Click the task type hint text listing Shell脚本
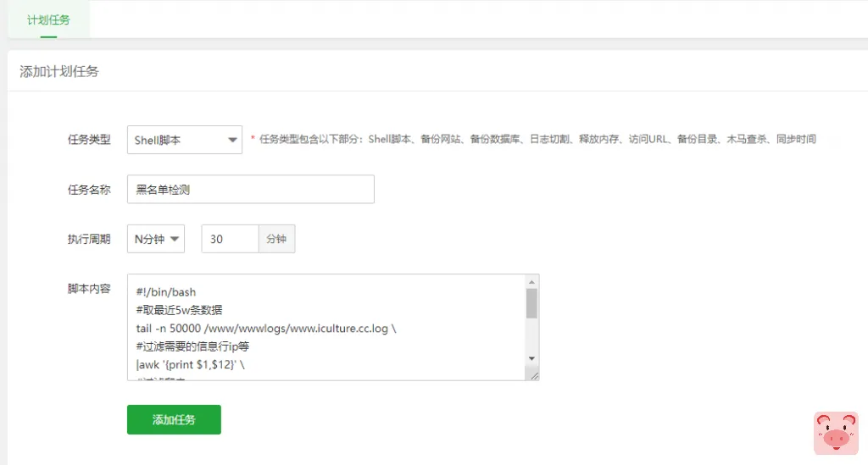Viewport: 868px width, 465px height. 537,140
